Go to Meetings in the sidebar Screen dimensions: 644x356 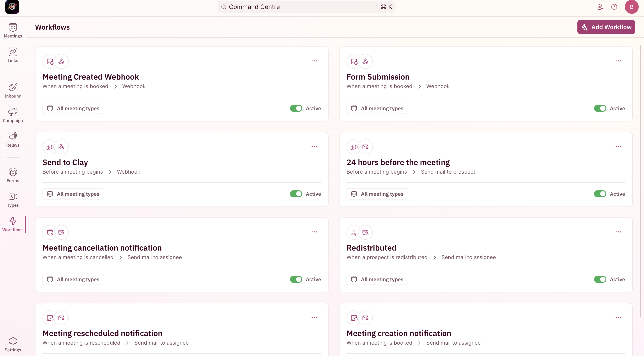coord(13,30)
